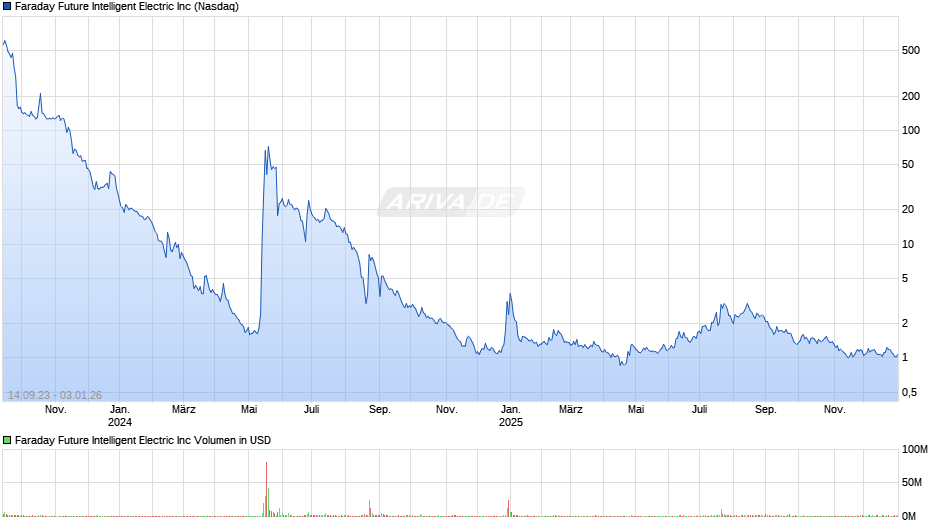The image size is (940, 526).
Task: Click the green volume spike near Sep. 2024
Action: click(x=369, y=508)
